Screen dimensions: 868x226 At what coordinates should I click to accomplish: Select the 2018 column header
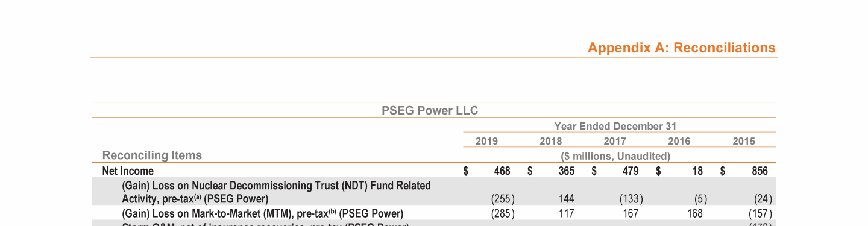550,141
